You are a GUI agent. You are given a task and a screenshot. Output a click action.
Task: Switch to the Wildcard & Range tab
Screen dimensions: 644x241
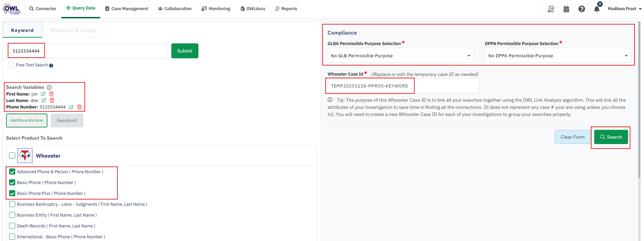[73, 30]
